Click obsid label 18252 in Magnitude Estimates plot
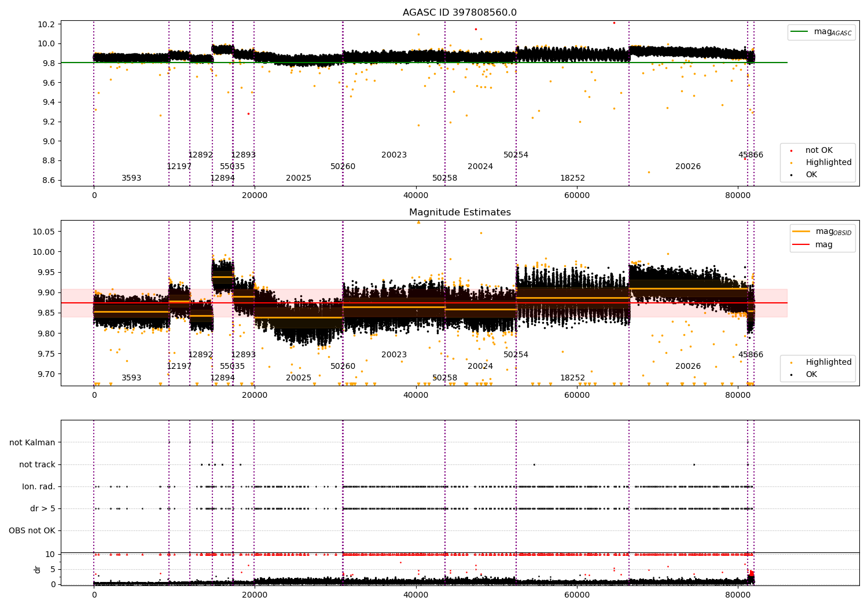 (x=572, y=378)
